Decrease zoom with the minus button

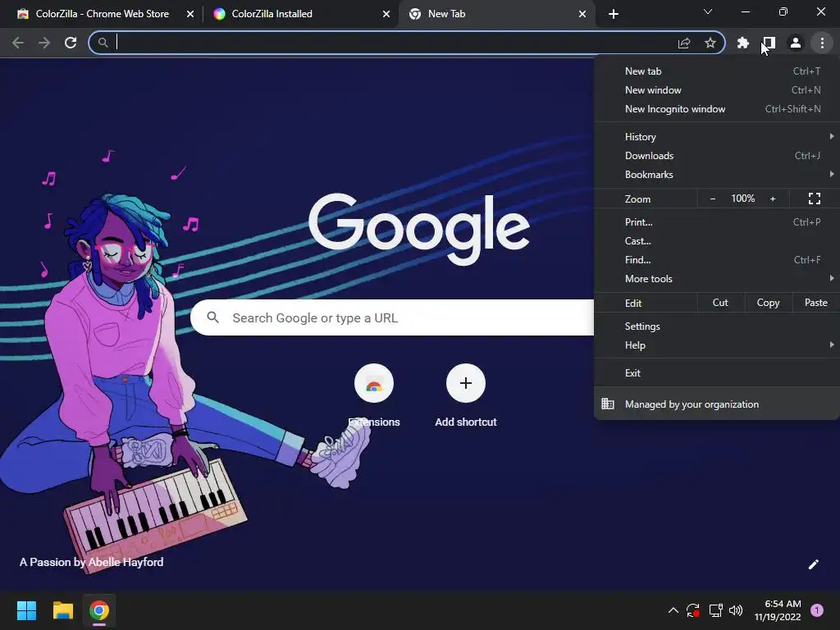point(713,199)
